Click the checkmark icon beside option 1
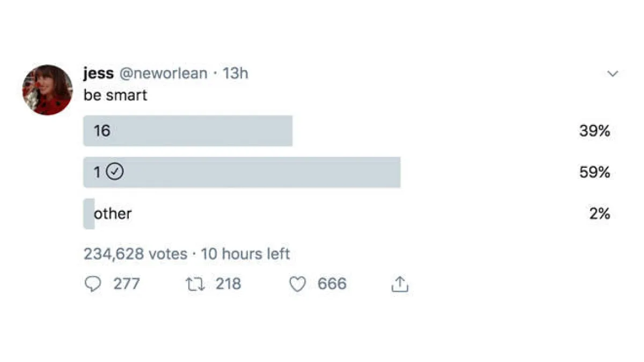This screenshot has width=644, height=362. pyautogui.click(x=115, y=172)
